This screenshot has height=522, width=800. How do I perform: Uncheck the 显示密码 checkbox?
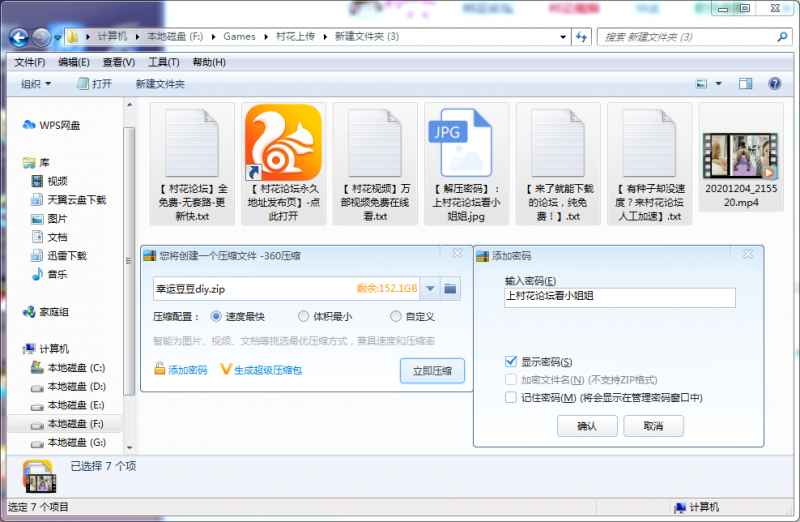point(512,361)
